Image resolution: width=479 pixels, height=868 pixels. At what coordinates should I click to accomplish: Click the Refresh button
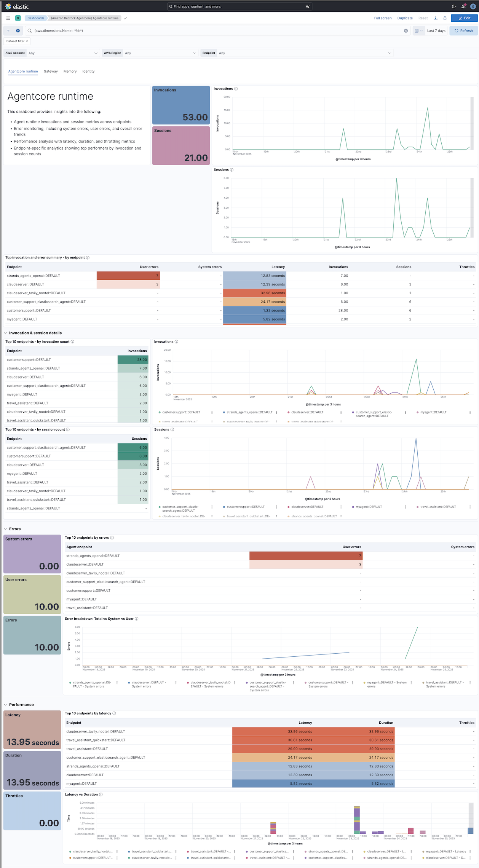click(x=463, y=30)
